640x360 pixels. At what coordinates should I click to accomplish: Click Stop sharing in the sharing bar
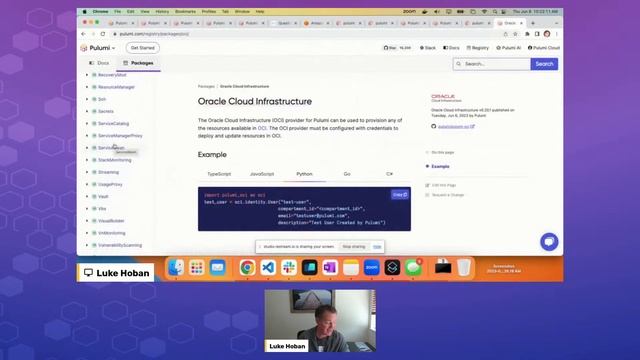point(353,247)
